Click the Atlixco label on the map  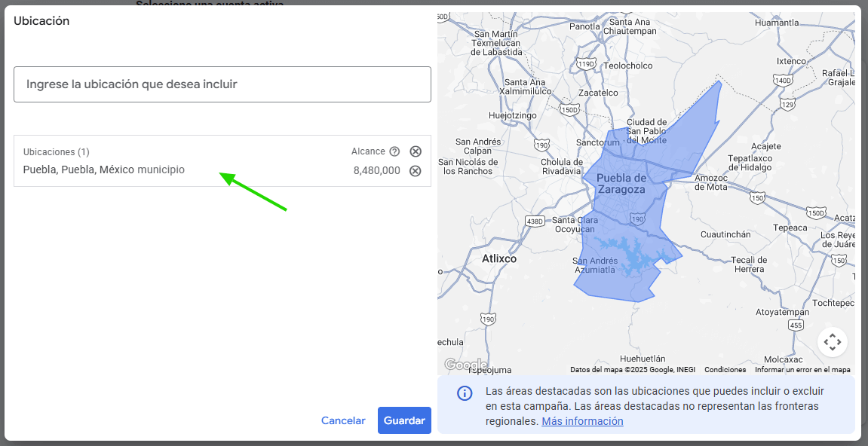(499, 258)
